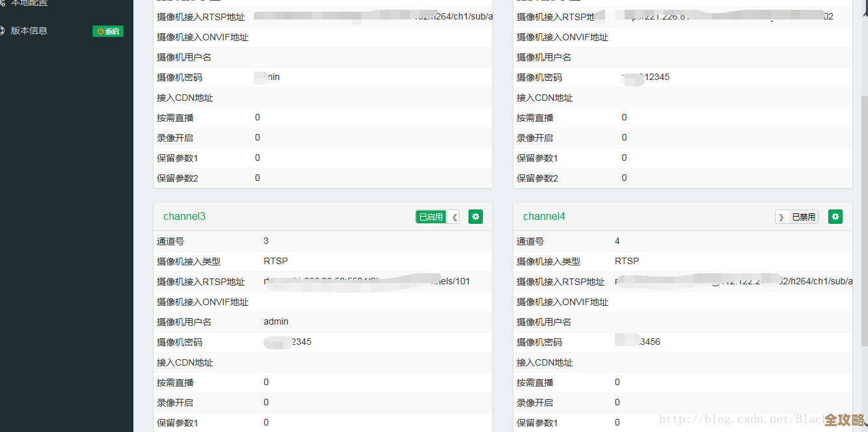Click channel4 通道号 row showing 4

(x=617, y=241)
